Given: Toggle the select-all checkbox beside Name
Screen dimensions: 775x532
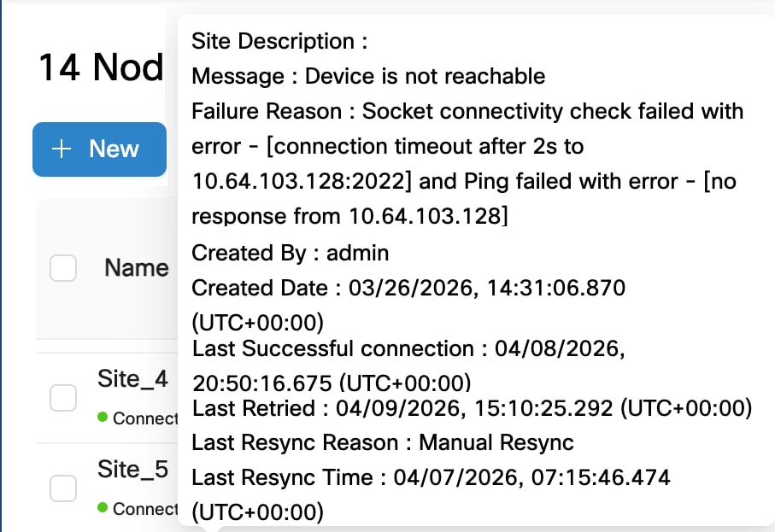Looking at the screenshot, I should click(63, 268).
